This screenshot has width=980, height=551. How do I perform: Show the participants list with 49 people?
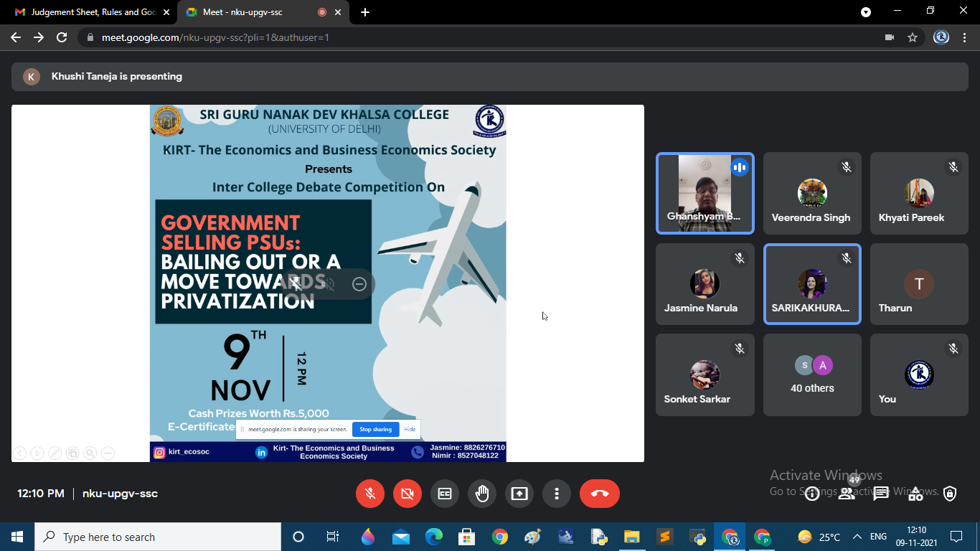[x=847, y=494]
